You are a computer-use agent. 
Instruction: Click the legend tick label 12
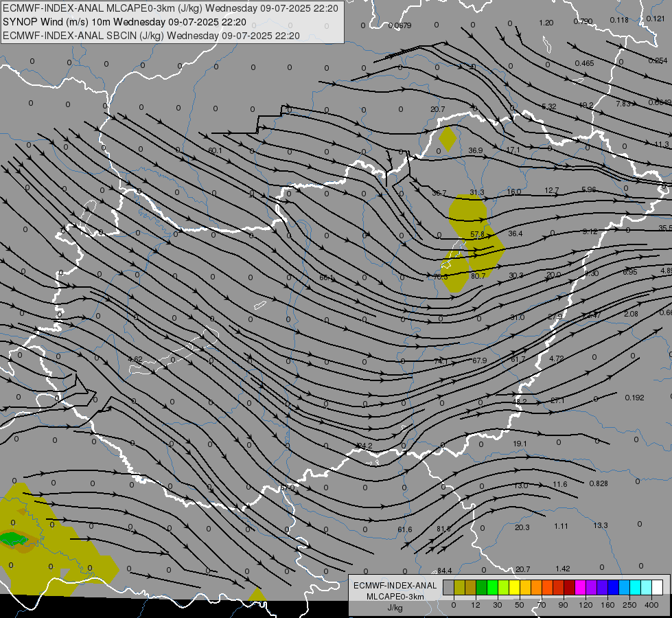[x=475, y=605]
